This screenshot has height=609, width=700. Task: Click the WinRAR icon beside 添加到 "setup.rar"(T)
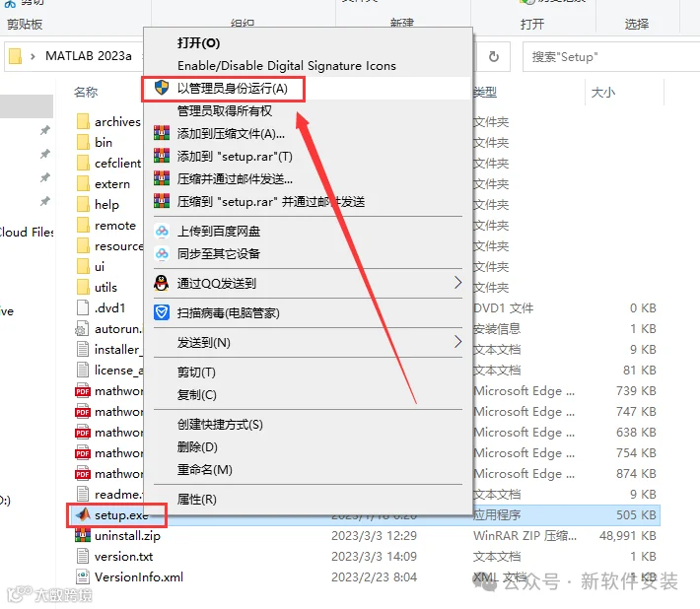(162, 156)
